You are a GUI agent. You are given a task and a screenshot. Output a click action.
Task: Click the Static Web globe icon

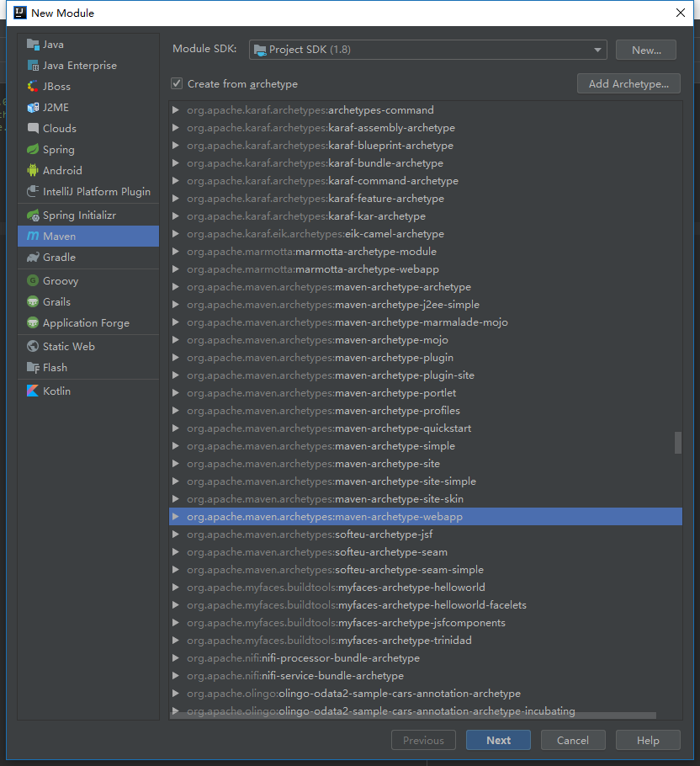(x=33, y=346)
